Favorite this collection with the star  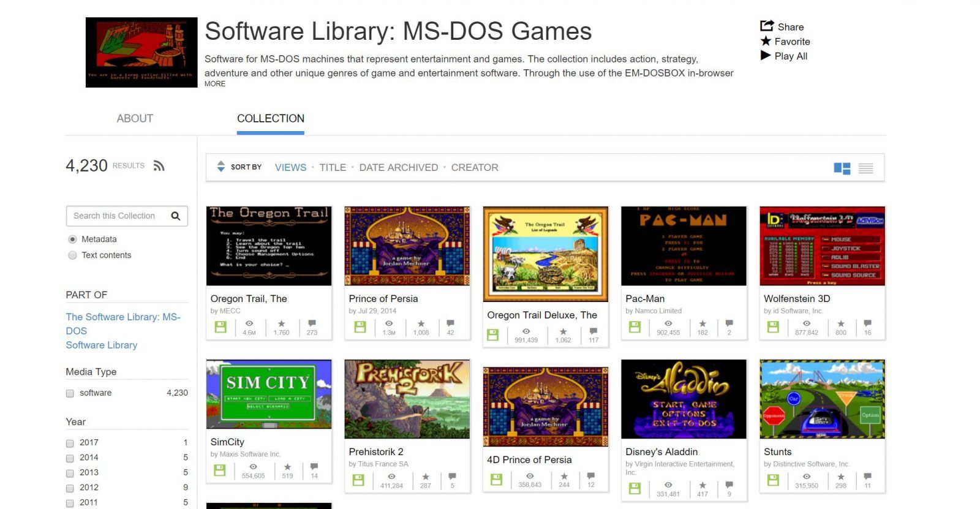coord(766,41)
